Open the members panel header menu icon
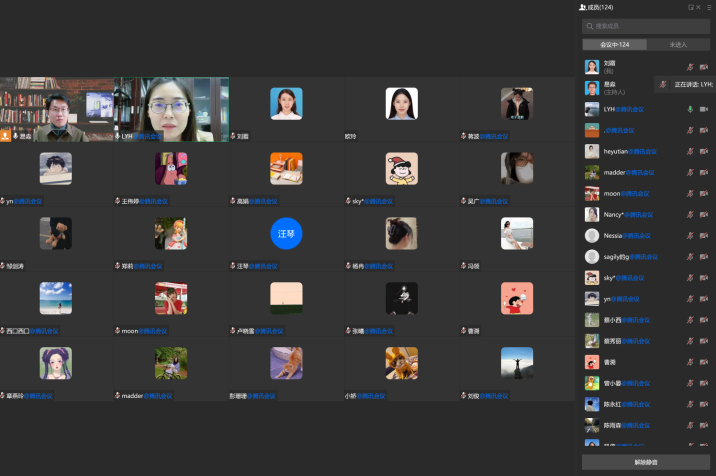716x476 pixels. (x=710, y=7)
